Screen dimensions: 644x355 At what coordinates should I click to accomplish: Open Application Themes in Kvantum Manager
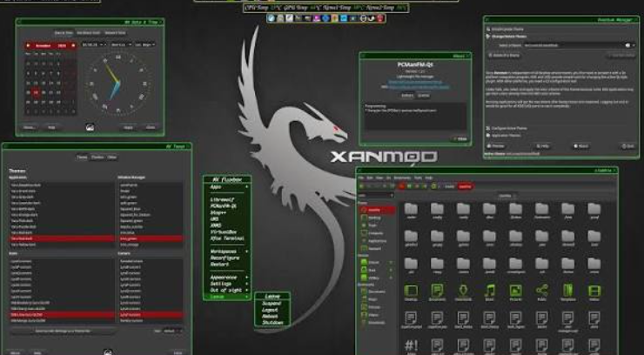pos(503,135)
